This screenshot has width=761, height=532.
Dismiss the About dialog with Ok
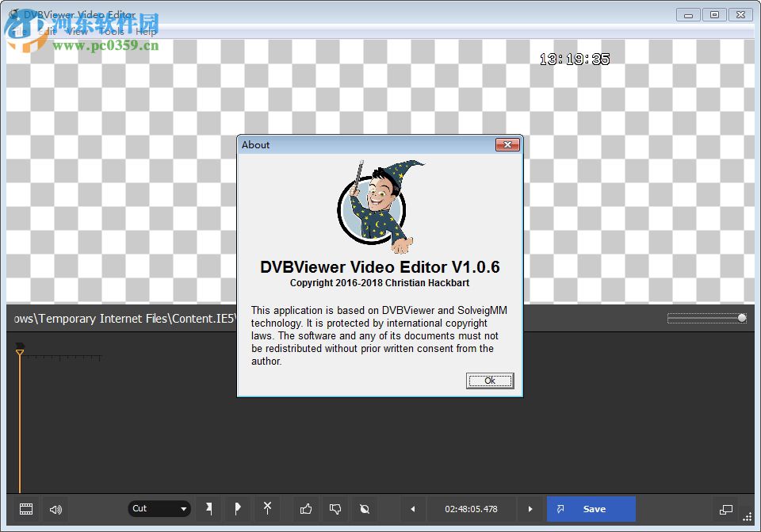(489, 381)
